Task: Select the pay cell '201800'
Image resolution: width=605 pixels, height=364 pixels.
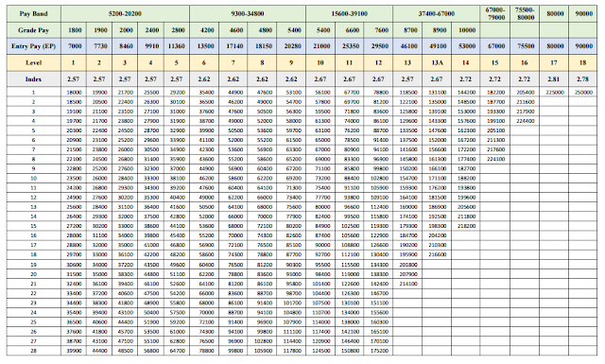Action: (x=408, y=265)
